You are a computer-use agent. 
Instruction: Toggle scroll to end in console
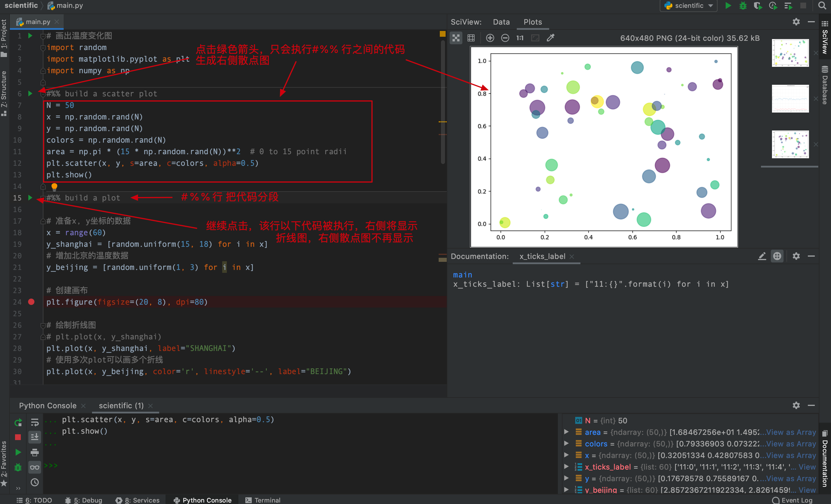tap(34, 437)
